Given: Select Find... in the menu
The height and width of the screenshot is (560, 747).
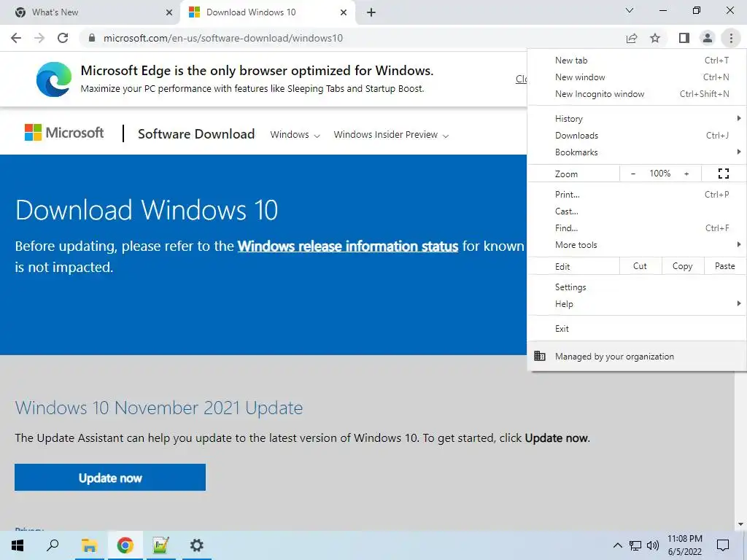Looking at the screenshot, I should (637, 227).
